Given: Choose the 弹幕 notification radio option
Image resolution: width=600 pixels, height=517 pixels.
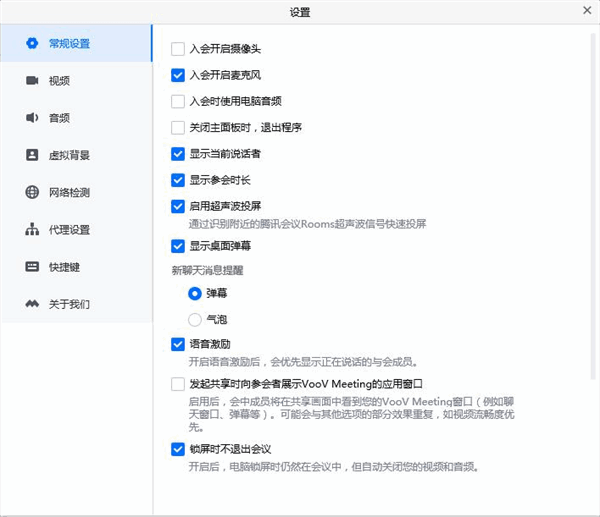Looking at the screenshot, I should pyautogui.click(x=195, y=293).
